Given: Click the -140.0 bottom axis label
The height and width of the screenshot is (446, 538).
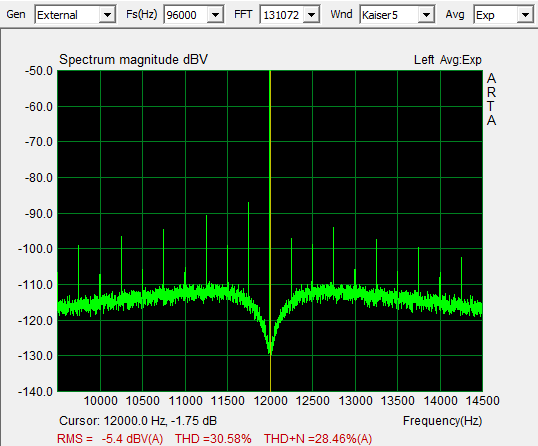Looking at the screenshot, I should [35, 391].
